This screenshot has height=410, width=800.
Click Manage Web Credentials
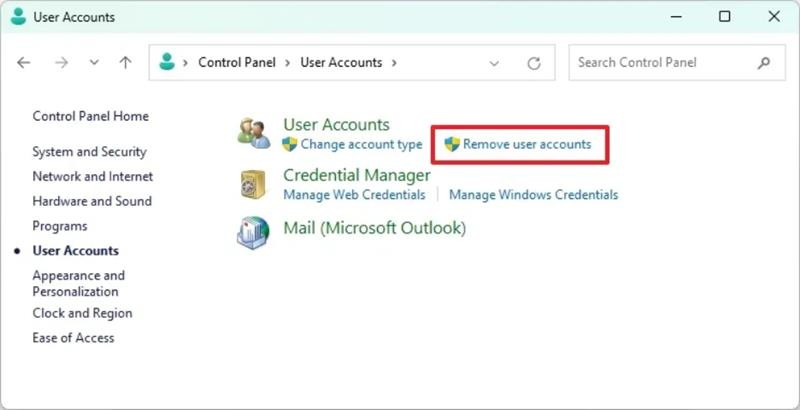click(x=354, y=195)
